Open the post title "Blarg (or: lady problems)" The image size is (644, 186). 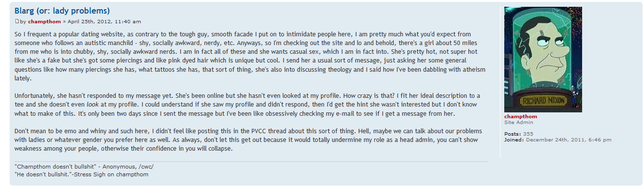point(62,10)
